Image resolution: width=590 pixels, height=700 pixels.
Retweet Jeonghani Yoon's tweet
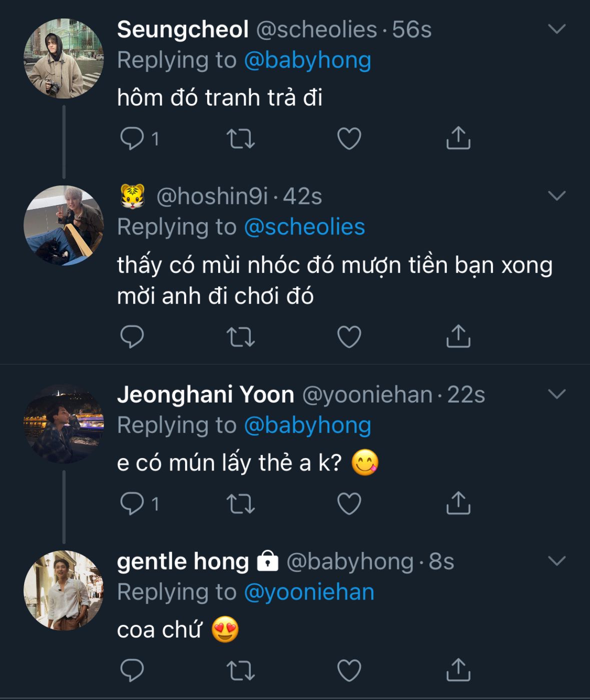tap(241, 503)
